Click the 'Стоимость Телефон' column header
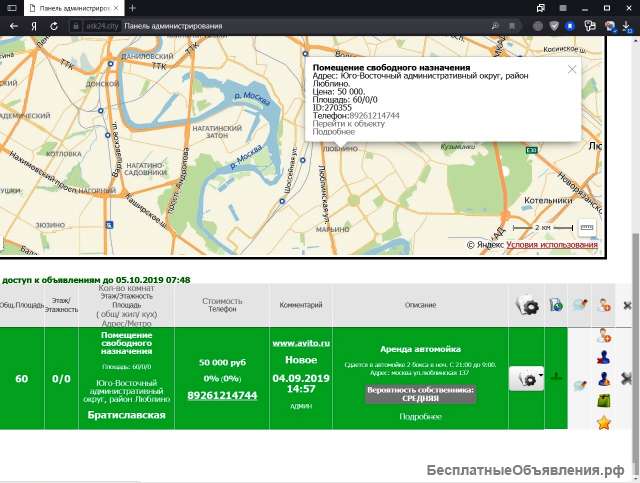 [x=222, y=305]
